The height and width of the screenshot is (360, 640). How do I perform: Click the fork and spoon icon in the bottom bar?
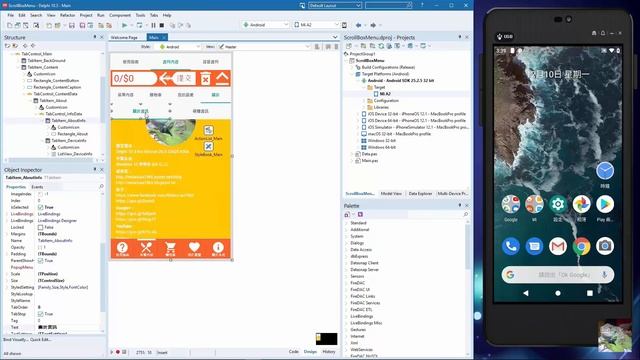pos(146,247)
